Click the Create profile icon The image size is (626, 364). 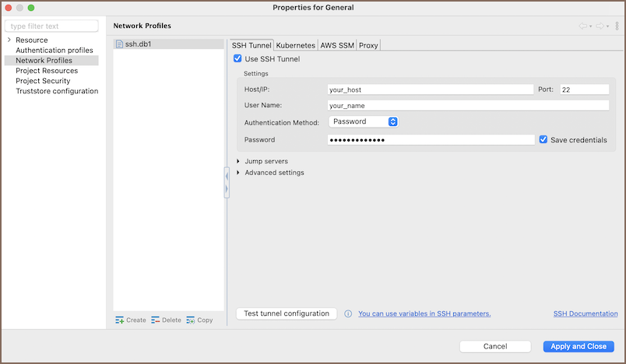click(x=120, y=320)
